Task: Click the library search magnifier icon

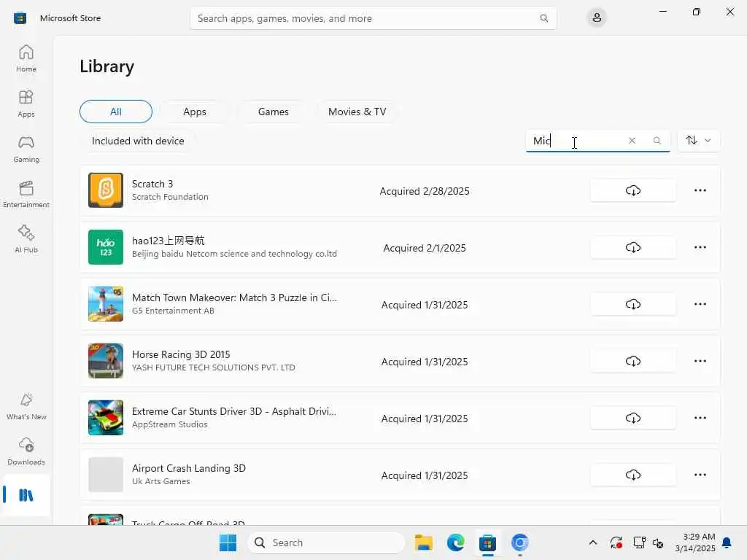Action: tap(657, 141)
